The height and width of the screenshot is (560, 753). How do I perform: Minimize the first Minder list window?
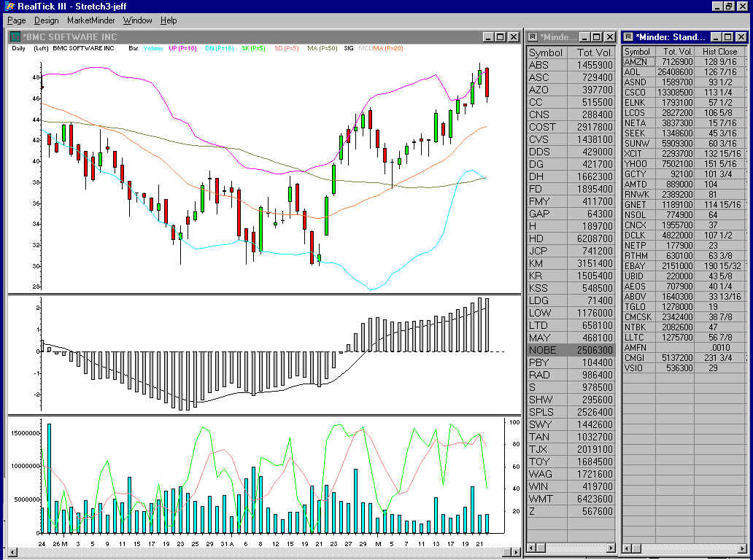[x=584, y=37]
